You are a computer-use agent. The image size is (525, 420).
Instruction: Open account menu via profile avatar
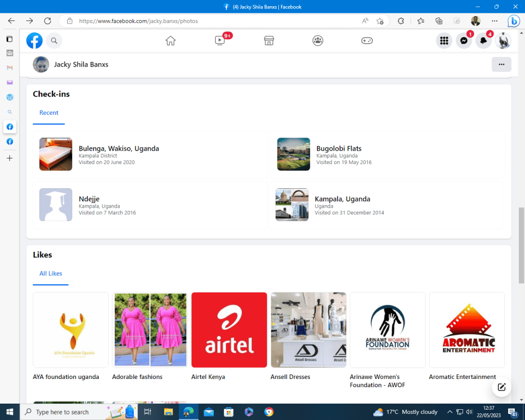tap(503, 41)
